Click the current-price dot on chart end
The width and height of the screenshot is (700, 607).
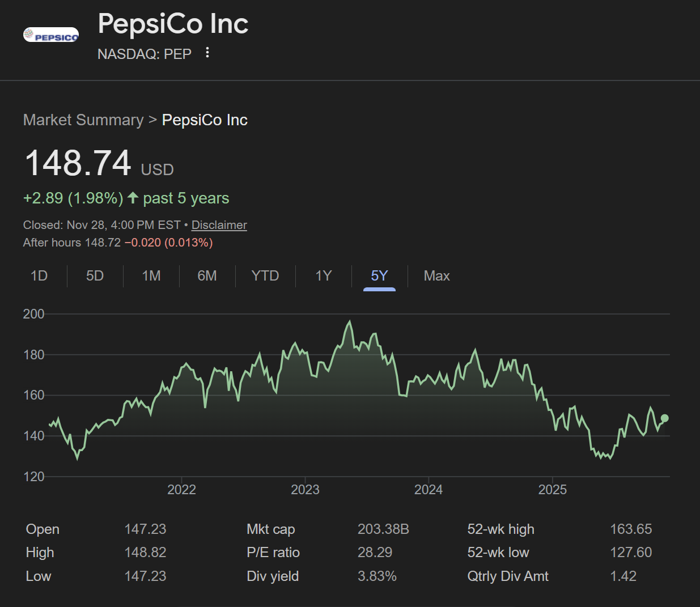point(665,418)
